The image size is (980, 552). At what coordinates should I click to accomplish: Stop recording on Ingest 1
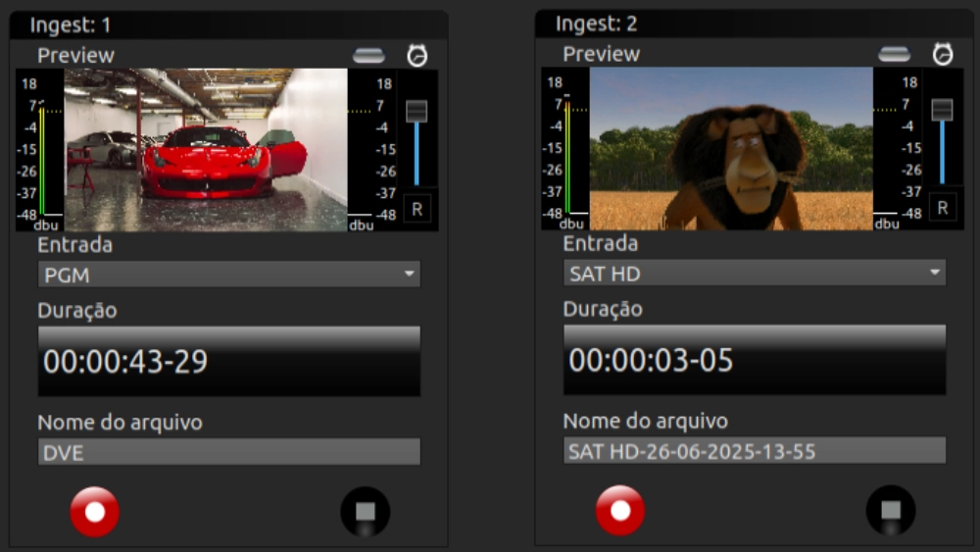click(x=365, y=512)
